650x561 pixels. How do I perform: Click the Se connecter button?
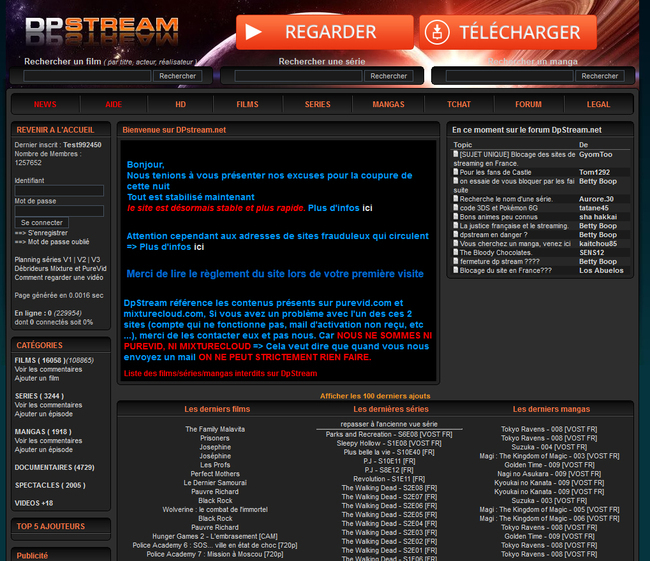[x=41, y=223]
